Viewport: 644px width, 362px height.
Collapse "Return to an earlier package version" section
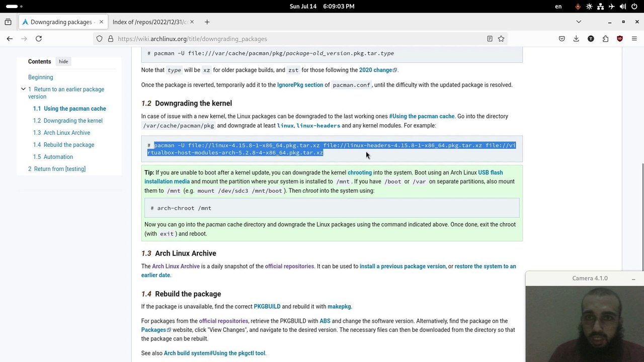coord(23,89)
